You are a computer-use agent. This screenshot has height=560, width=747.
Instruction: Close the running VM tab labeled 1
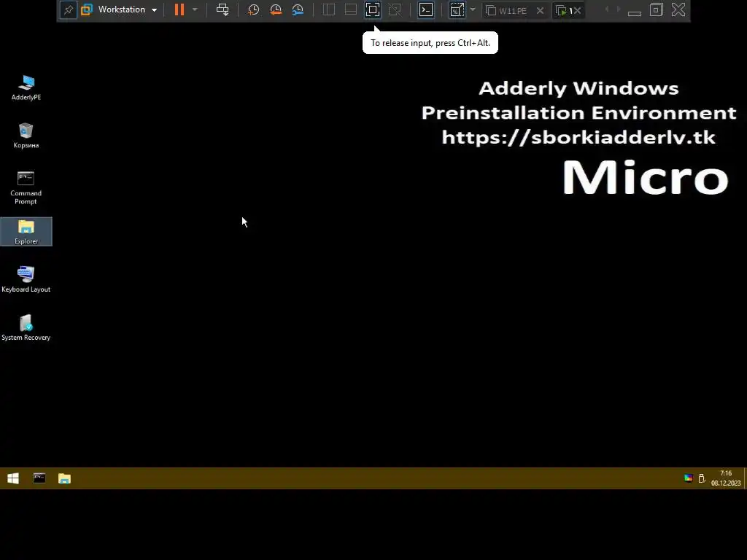point(577,10)
